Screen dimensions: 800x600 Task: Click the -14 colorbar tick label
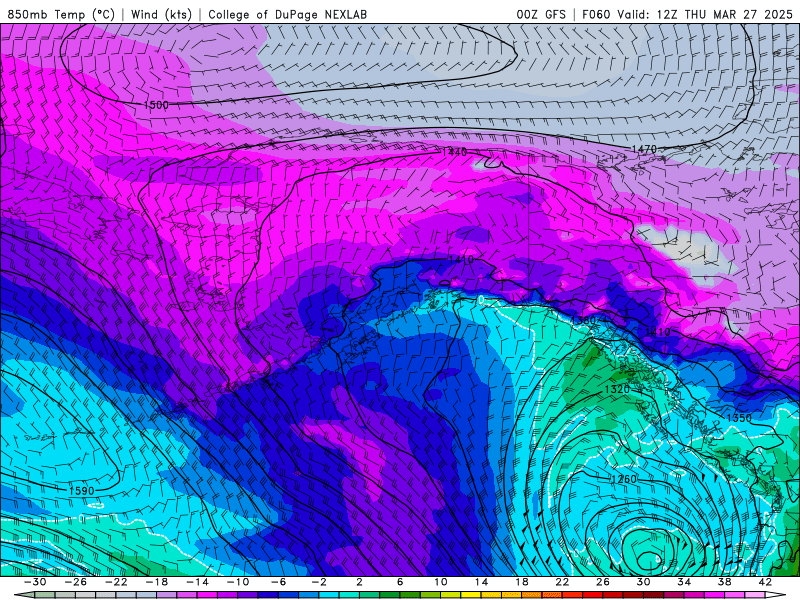click(197, 582)
